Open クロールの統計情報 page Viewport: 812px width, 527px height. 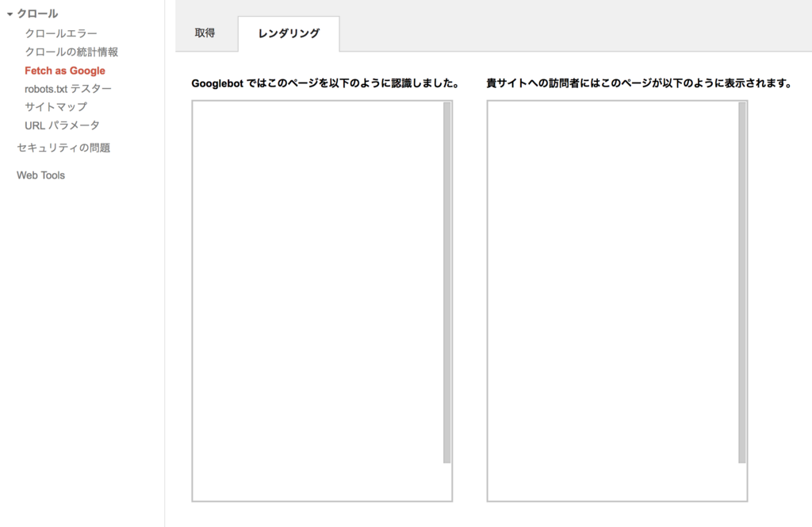(x=71, y=52)
